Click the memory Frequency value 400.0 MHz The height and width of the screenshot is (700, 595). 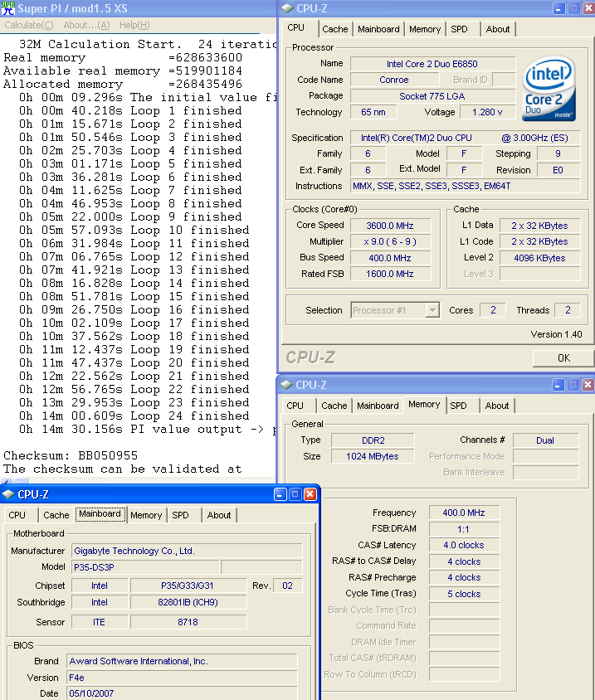click(464, 513)
